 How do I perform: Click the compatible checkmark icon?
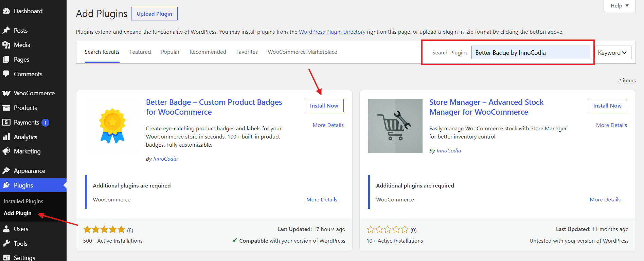coord(235,240)
